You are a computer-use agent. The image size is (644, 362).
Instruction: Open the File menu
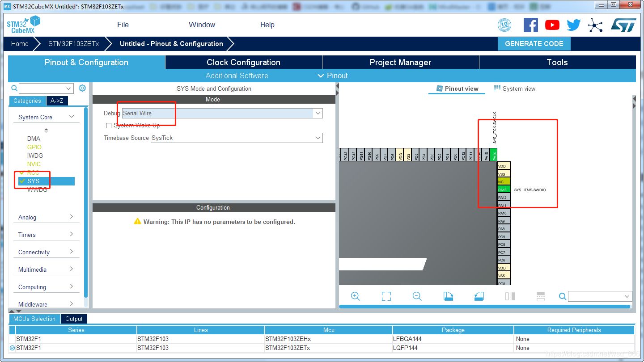(123, 25)
